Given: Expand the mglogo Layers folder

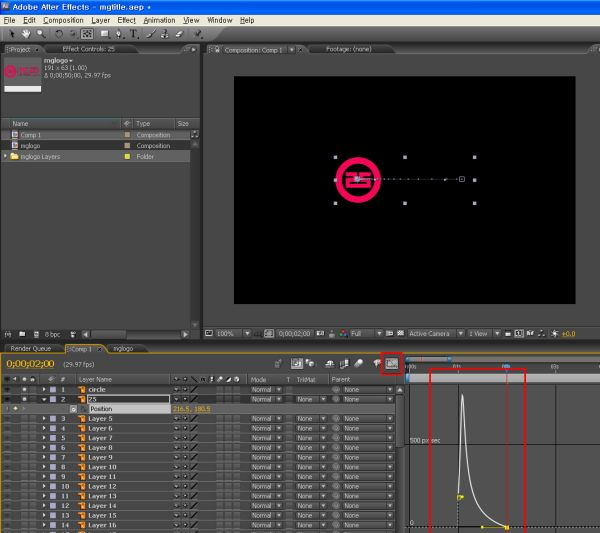Looking at the screenshot, I should [x=5, y=156].
